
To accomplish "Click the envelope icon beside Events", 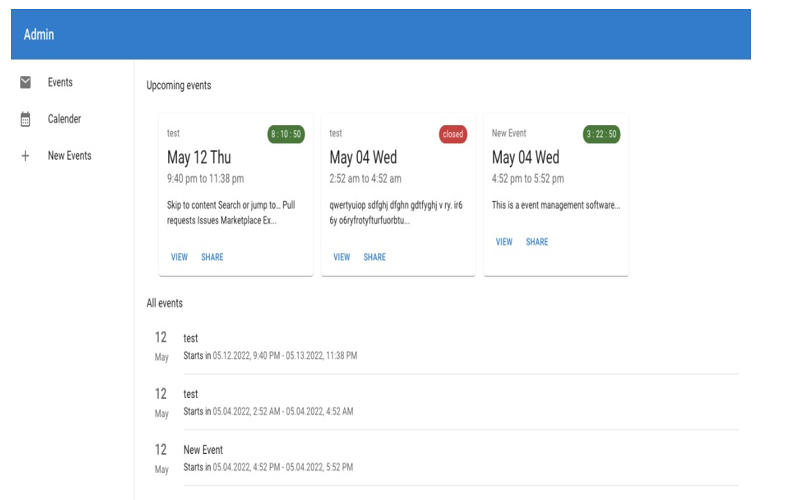I will [26, 82].
